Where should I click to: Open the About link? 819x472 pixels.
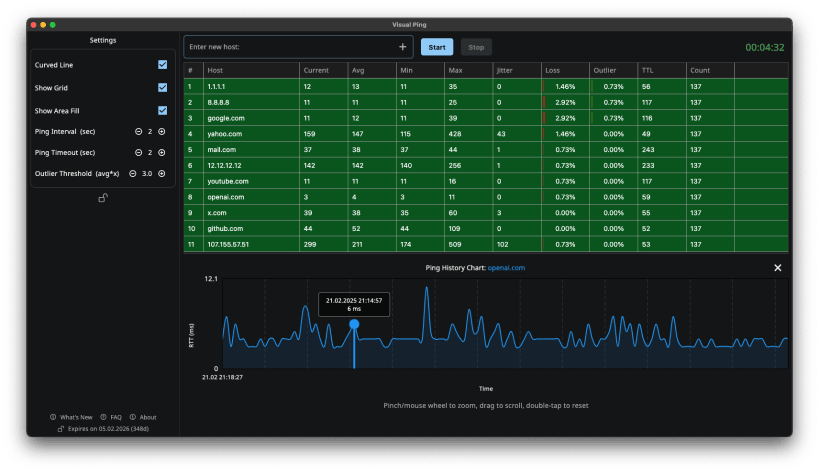(148, 417)
